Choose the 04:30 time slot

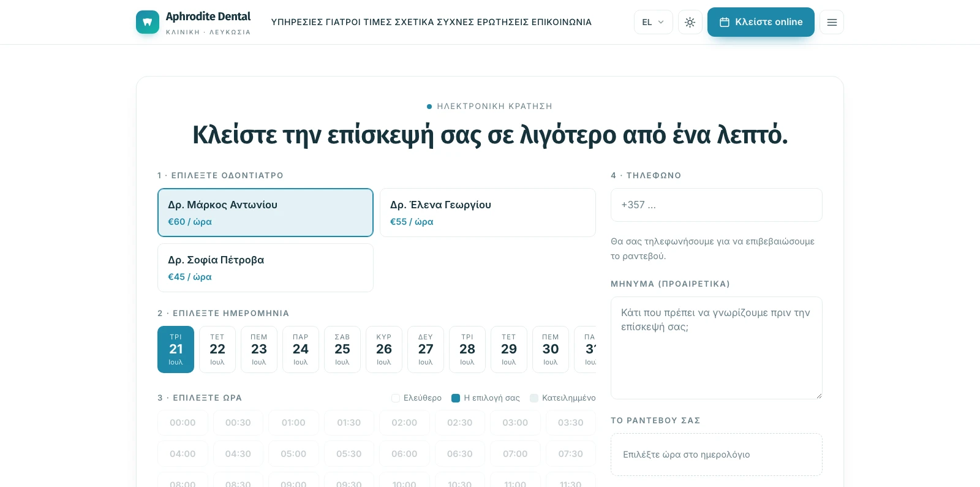pos(238,454)
